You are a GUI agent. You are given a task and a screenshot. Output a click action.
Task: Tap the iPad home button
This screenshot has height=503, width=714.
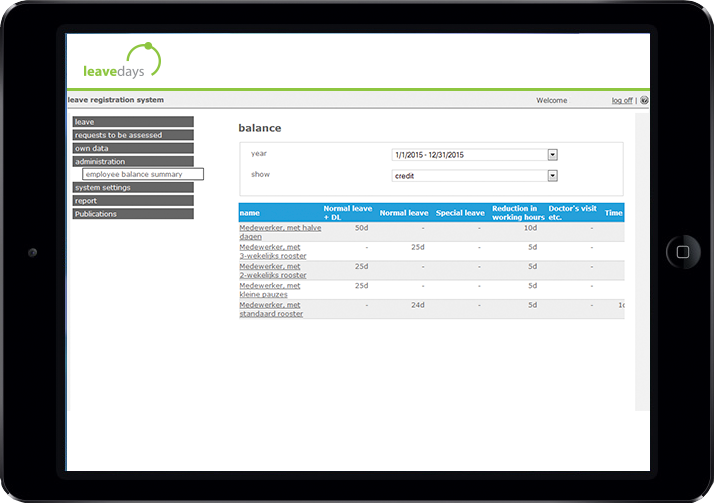[x=683, y=252]
